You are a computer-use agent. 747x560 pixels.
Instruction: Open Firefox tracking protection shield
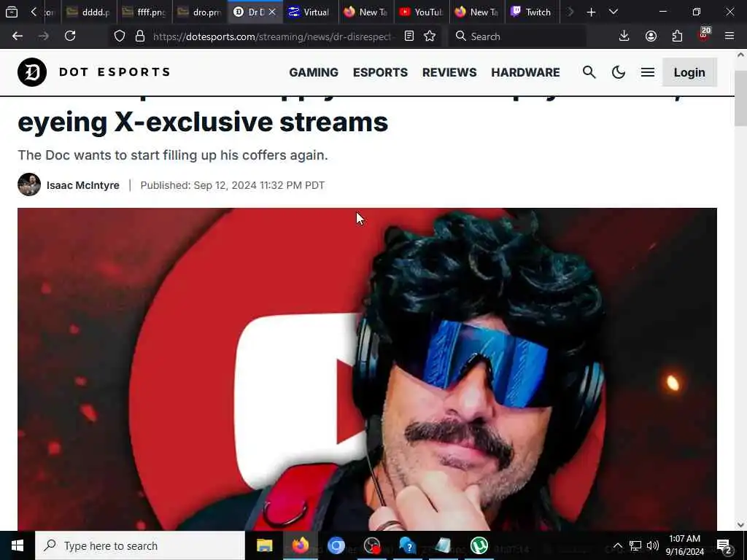120,36
